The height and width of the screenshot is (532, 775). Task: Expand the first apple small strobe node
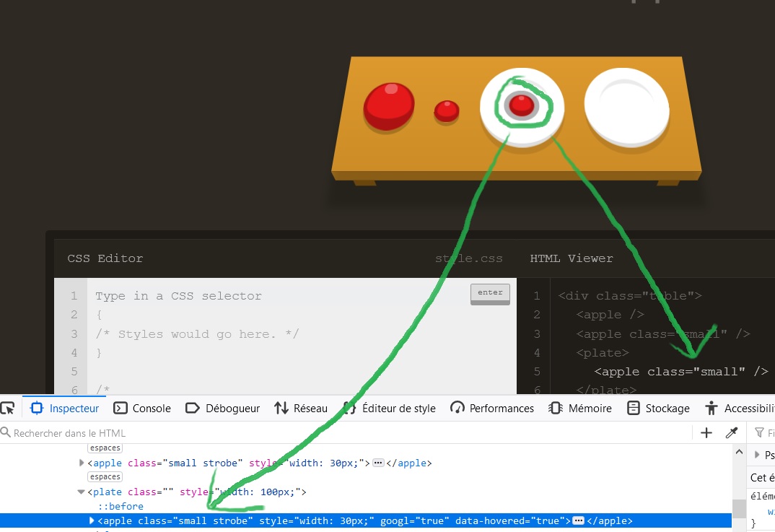82,463
